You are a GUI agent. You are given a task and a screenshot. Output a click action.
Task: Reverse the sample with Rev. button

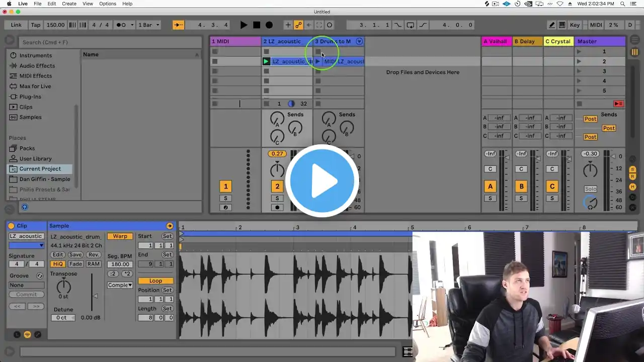(94, 255)
